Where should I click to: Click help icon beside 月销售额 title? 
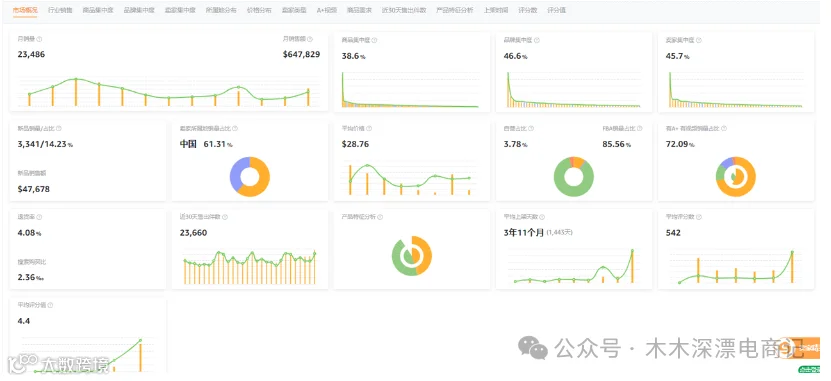coord(310,39)
